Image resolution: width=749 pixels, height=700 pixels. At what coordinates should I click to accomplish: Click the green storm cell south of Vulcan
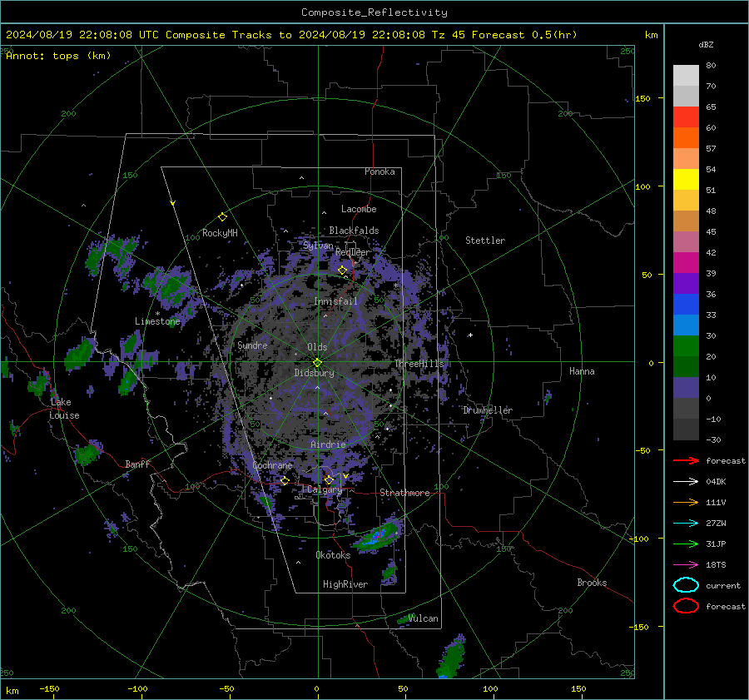coord(451,657)
